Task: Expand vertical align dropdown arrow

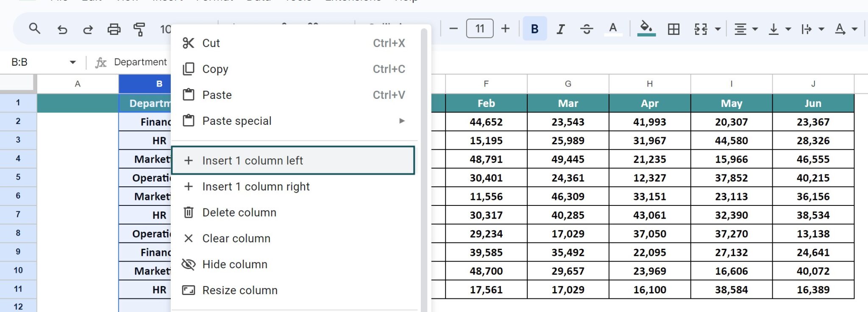Action: 788,29
